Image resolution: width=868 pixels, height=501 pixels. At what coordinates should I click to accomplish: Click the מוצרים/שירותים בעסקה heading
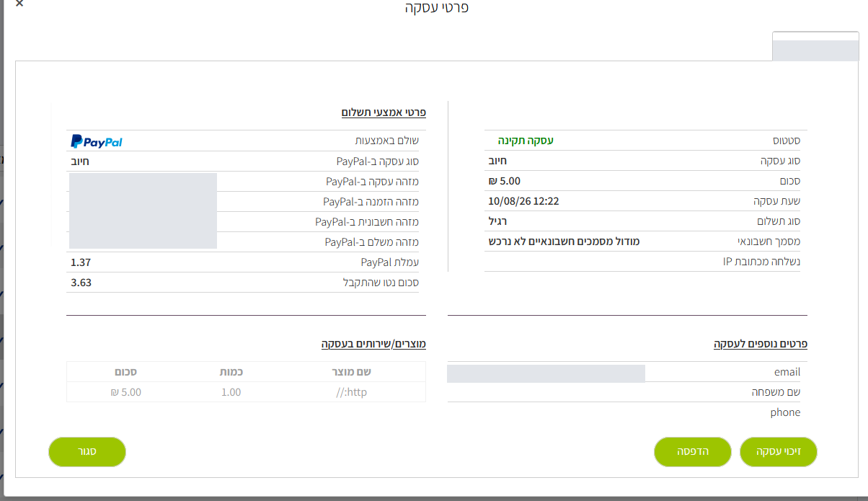(x=373, y=344)
